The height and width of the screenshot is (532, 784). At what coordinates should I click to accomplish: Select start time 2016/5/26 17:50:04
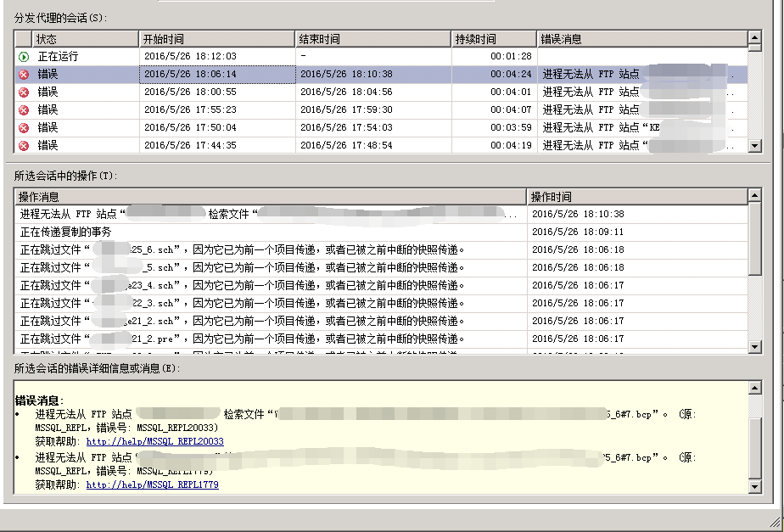191,127
